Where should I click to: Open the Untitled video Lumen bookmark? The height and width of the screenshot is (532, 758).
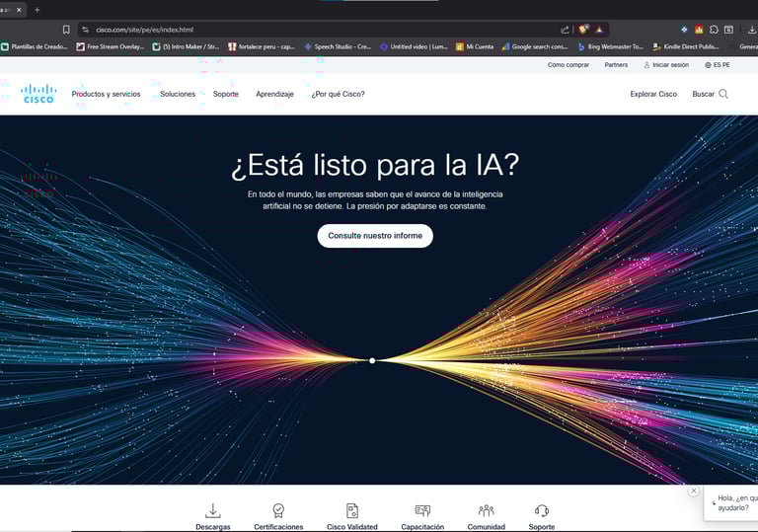414,47
